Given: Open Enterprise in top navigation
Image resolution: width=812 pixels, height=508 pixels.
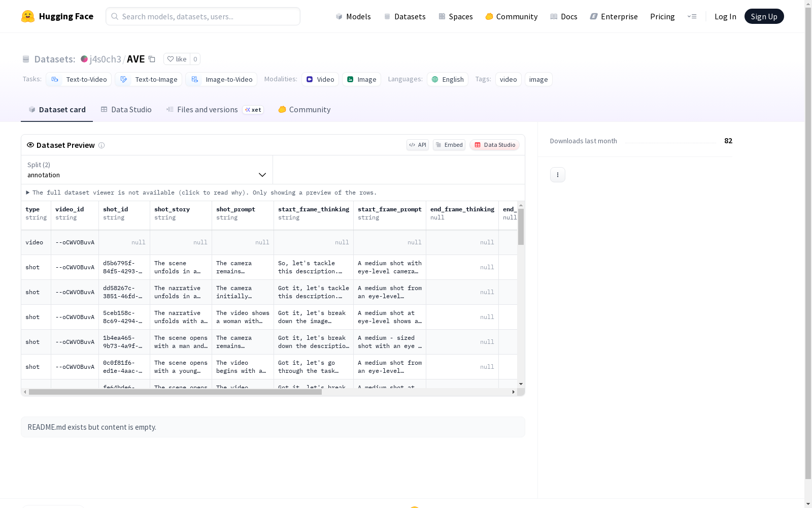Looking at the screenshot, I should click(x=614, y=16).
